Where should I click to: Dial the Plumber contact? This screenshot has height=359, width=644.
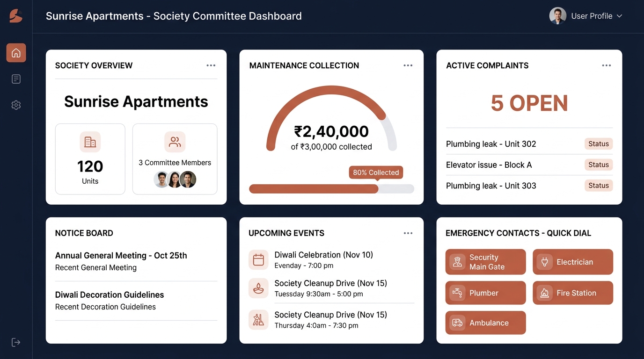tap(486, 293)
